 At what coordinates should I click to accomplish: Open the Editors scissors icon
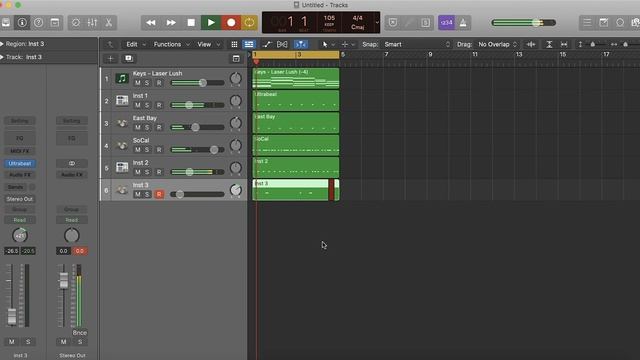(109, 22)
